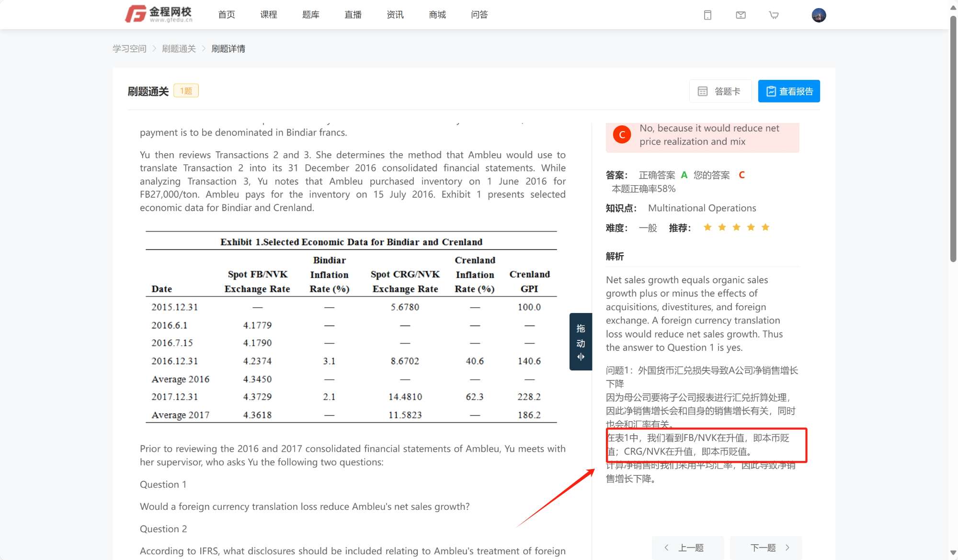Navigate to 课程 in top menu
The height and width of the screenshot is (560, 958).
coord(269,15)
